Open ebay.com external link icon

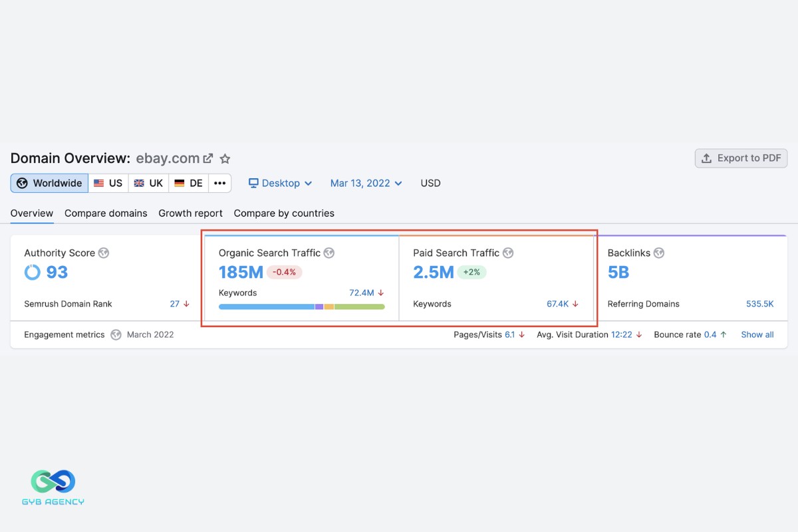pyautogui.click(x=208, y=158)
